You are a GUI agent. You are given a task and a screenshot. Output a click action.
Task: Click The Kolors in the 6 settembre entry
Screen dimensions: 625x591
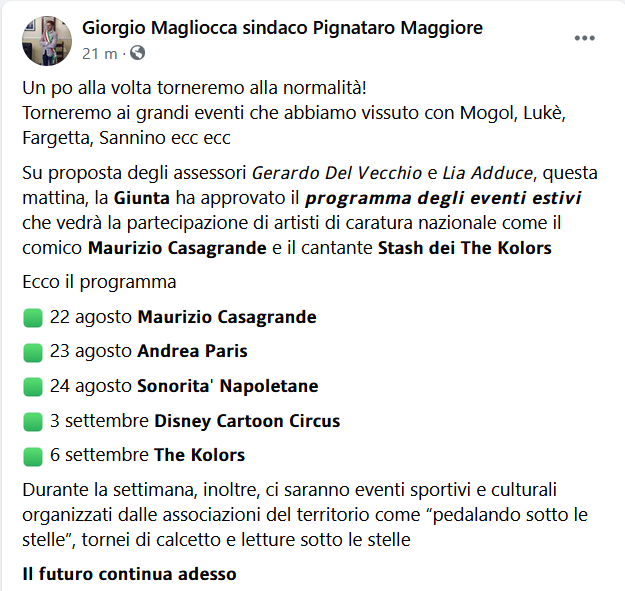[x=199, y=456]
